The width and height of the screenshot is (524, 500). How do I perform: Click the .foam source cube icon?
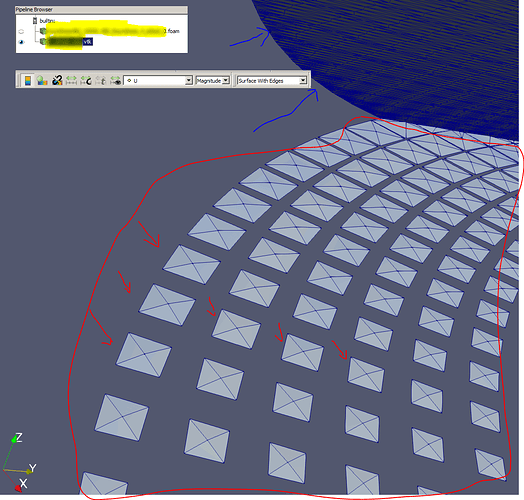point(43,31)
